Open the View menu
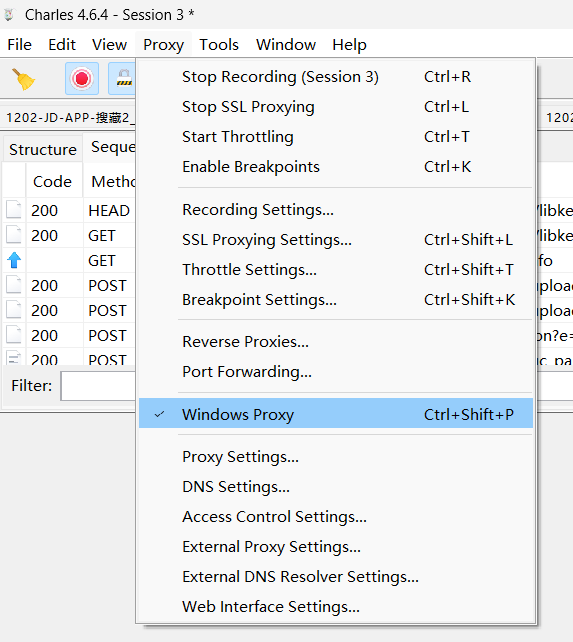The image size is (573, 642). pos(109,44)
